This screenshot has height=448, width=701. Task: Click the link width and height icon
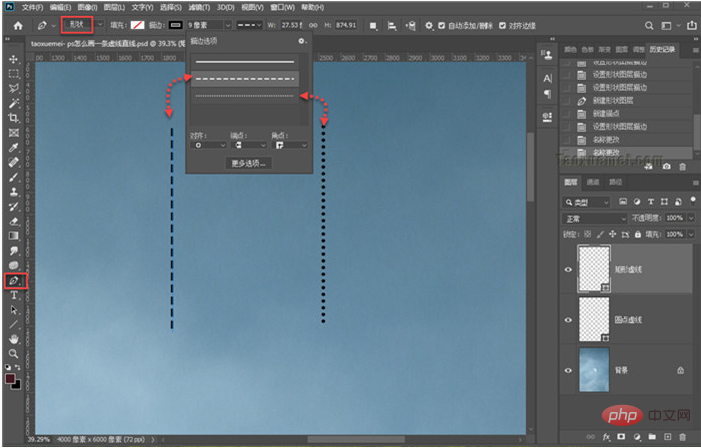coord(313,25)
